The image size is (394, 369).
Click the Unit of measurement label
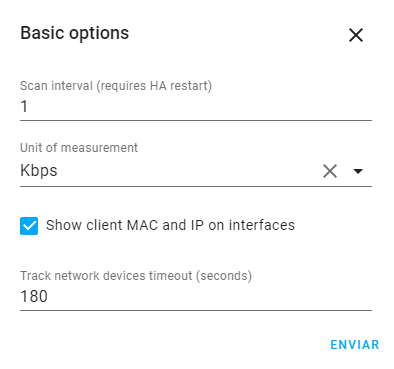pyautogui.click(x=79, y=147)
